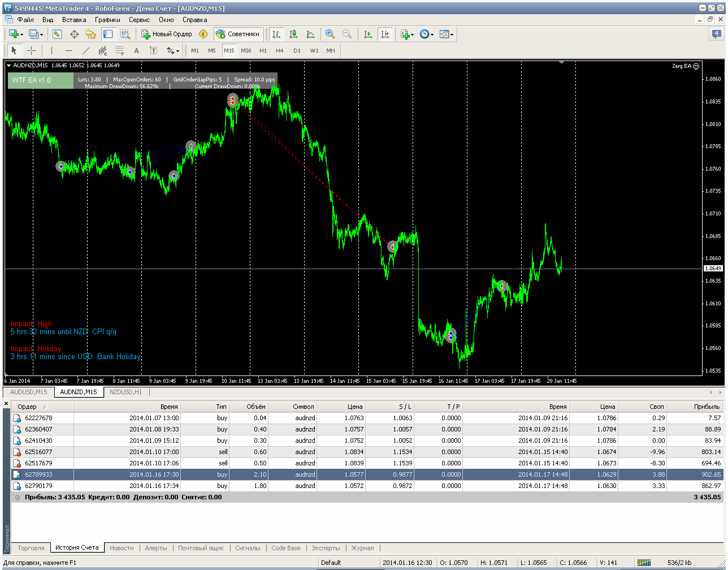Open the Navigator folder-star icon
This screenshot has height=570, width=728.
(91, 34)
